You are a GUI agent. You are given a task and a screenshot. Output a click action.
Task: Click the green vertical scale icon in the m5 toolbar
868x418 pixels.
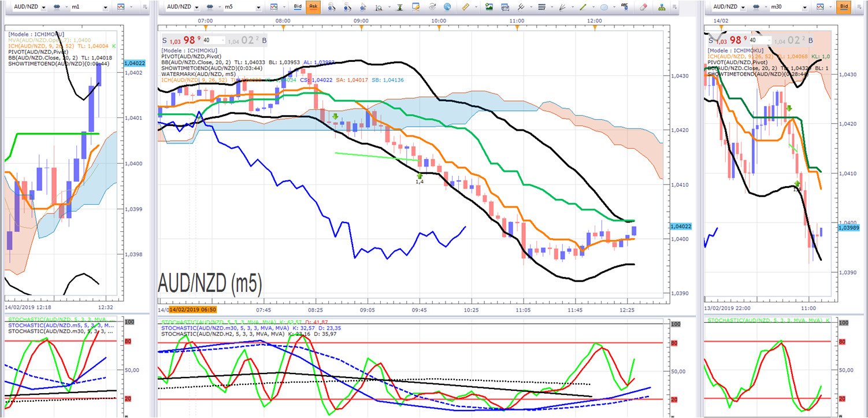tap(400, 7)
